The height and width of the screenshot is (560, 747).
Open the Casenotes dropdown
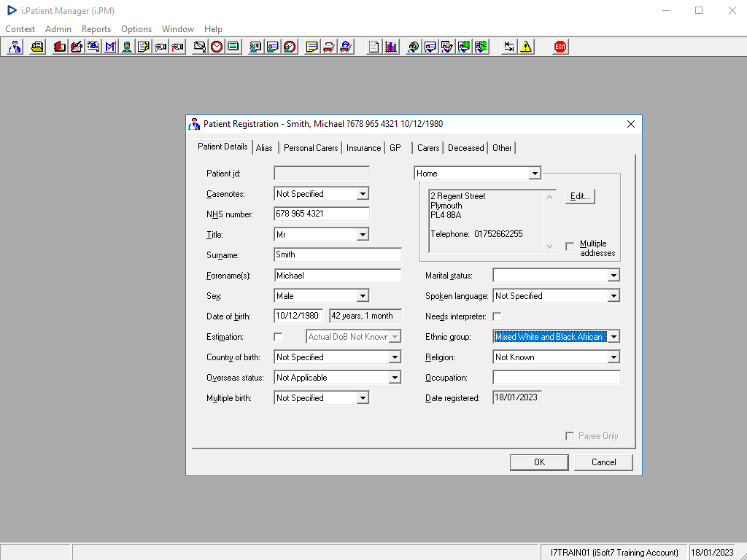pos(363,194)
